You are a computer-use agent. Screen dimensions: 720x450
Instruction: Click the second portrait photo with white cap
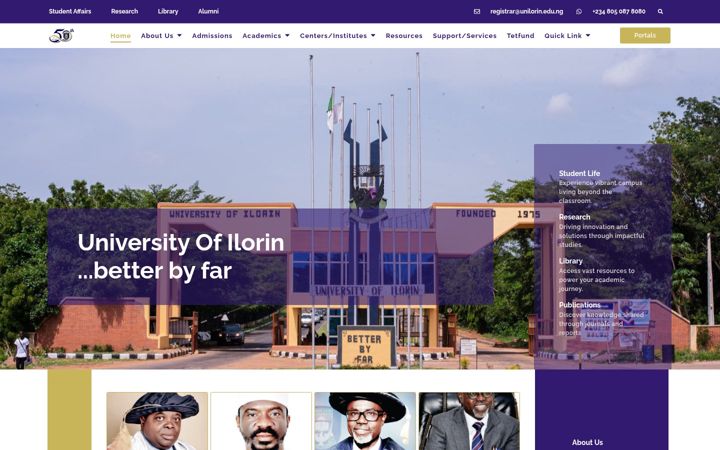pos(261,421)
